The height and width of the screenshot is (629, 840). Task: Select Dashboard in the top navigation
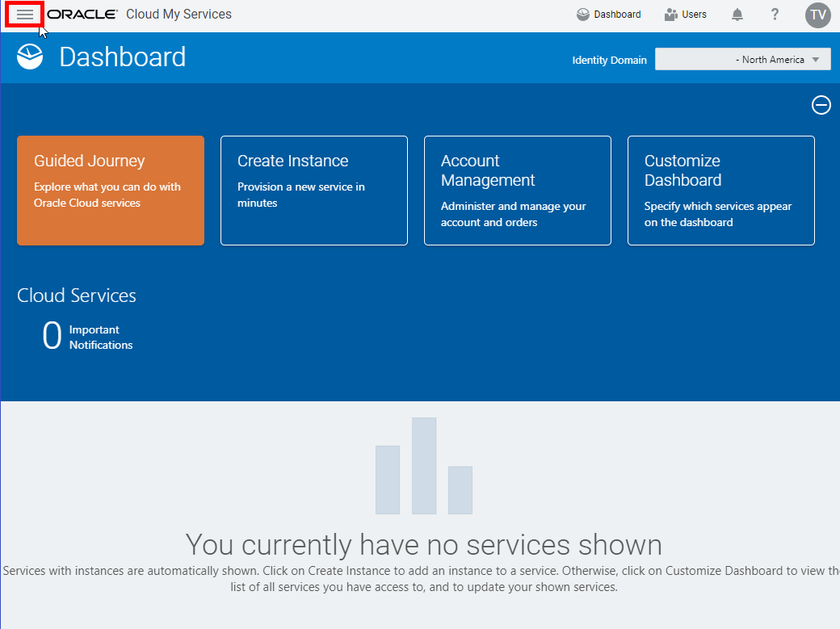coord(618,14)
